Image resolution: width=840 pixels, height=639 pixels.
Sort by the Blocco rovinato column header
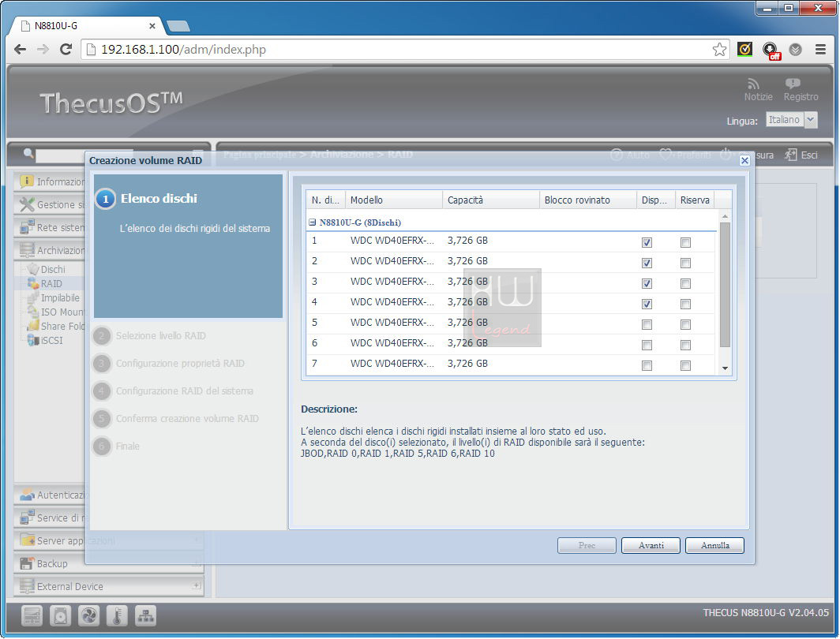point(587,200)
